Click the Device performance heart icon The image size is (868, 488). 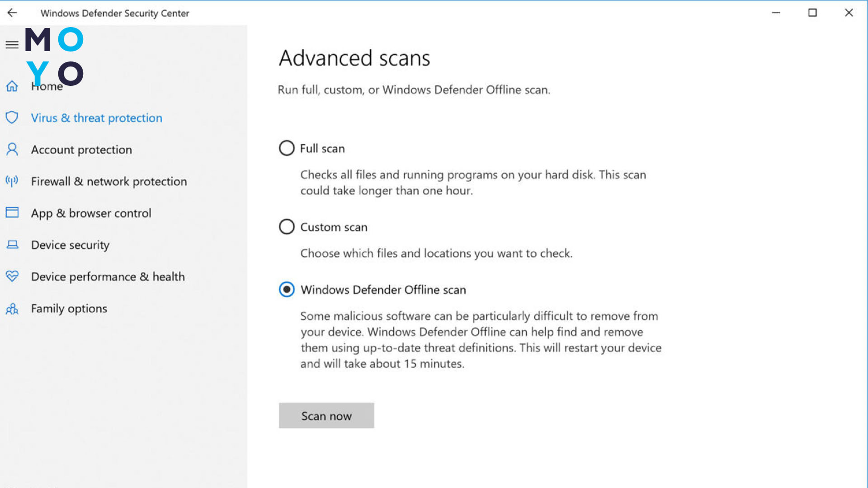(12, 276)
